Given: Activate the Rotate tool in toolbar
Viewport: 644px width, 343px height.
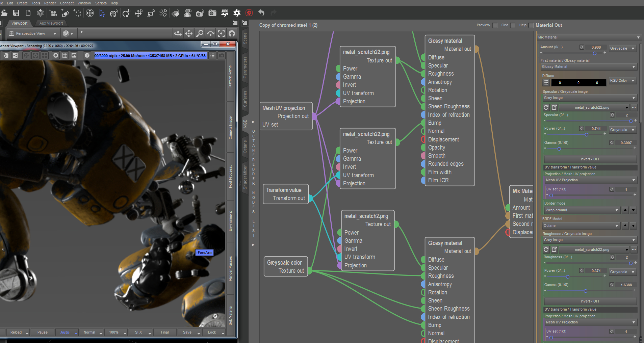Looking at the screenshot, I should tap(126, 13).
